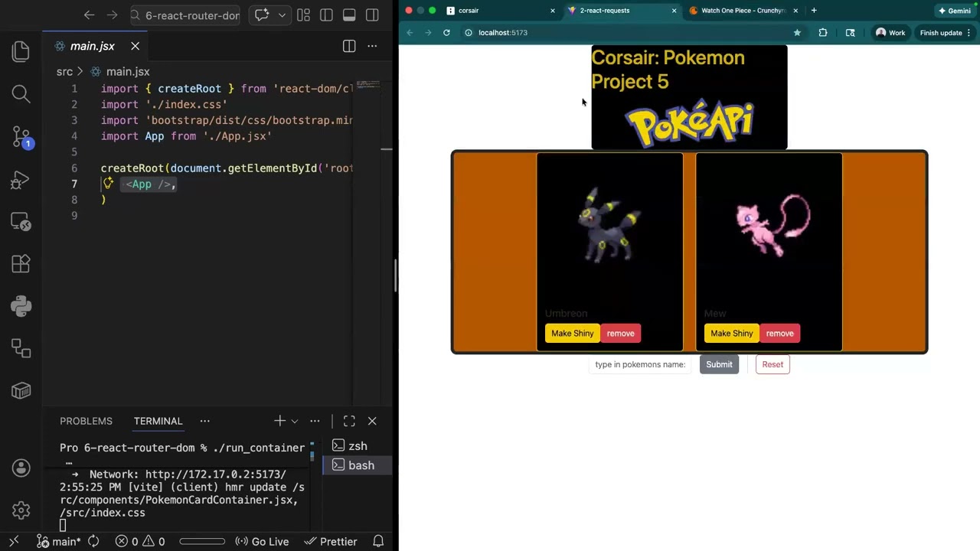Screen dimensions: 980x551
Task: Select the zsh terminal session
Action: coord(358,446)
